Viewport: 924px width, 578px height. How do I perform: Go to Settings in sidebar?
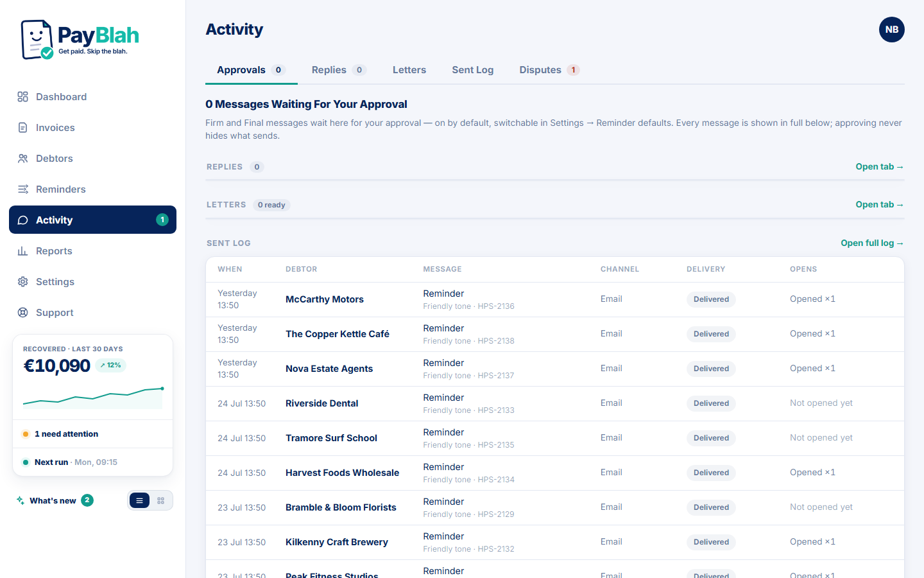[92, 282]
